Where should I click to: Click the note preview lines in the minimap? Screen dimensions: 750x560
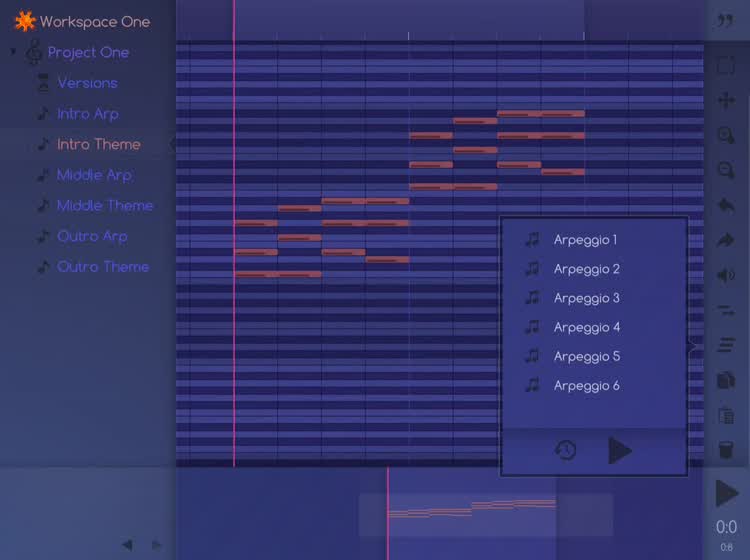[472, 508]
